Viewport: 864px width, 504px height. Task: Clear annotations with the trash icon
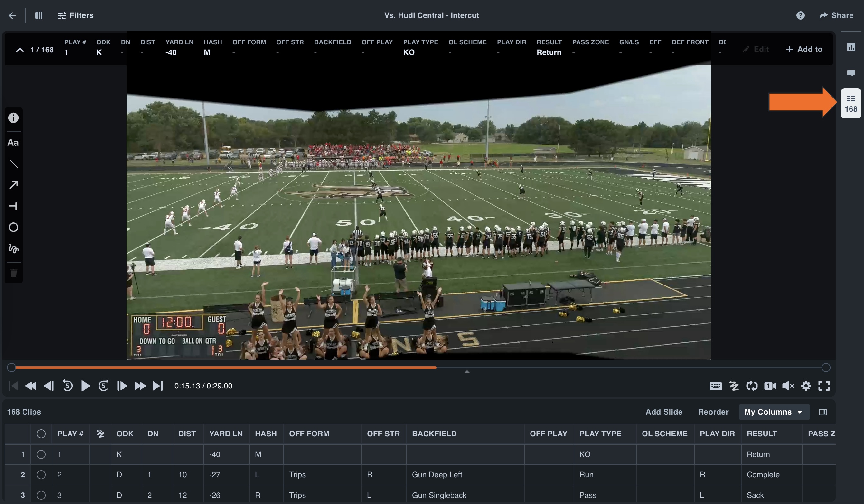(x=14, y=273)
